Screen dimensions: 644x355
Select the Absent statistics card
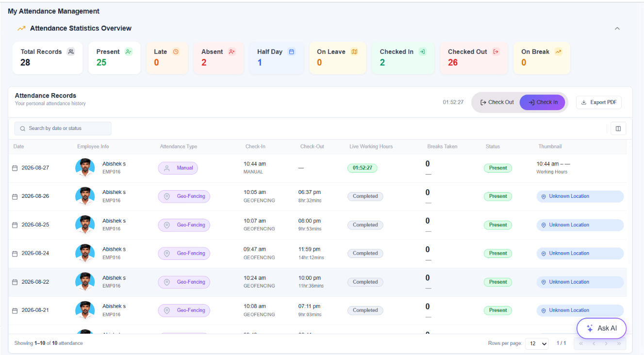[x=219, y=58]
